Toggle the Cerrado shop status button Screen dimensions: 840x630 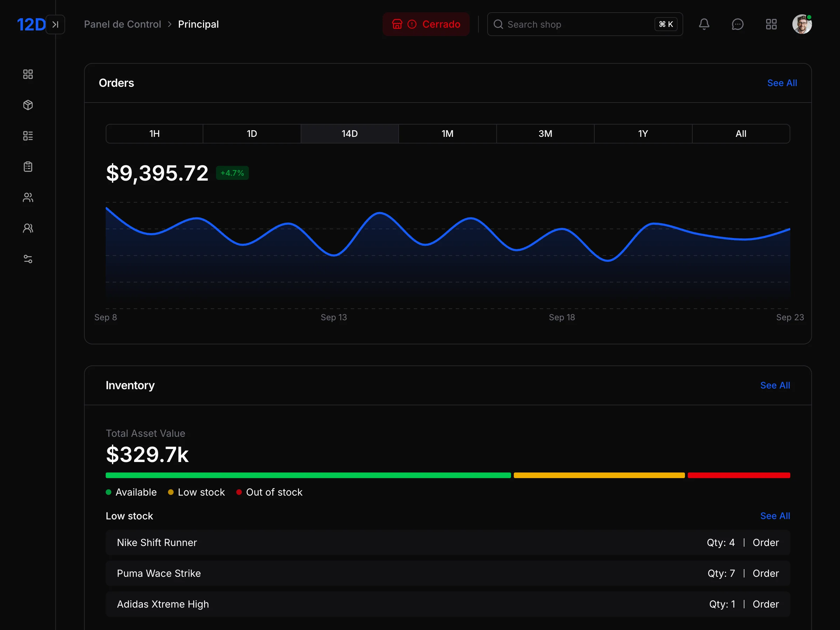tap(426, 24)
